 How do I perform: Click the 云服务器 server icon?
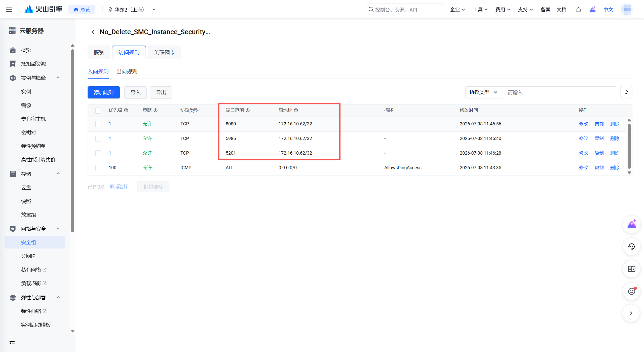coord(12,31)
